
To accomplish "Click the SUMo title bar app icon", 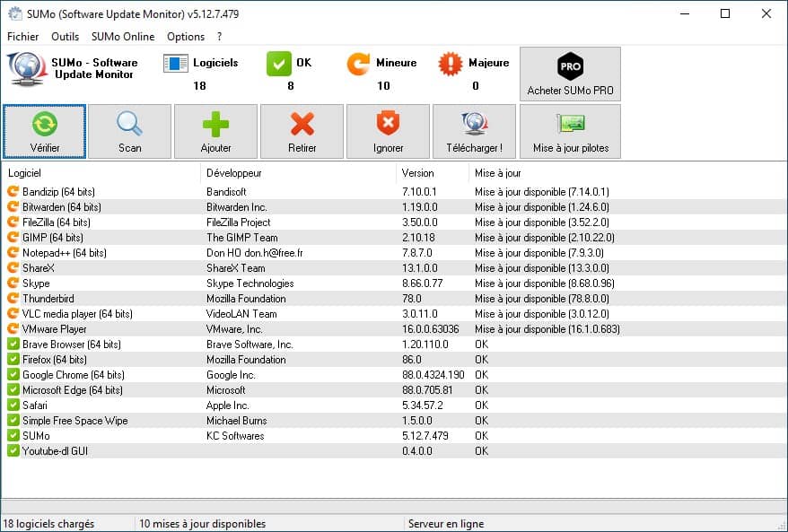I will (15, 13).
